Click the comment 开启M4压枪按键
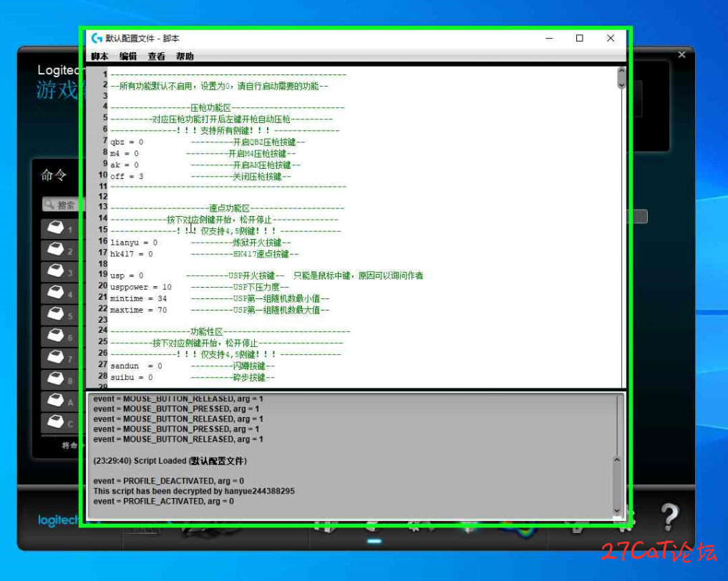Viewport: 728px width, 581px height. click(x=257, y=154)
